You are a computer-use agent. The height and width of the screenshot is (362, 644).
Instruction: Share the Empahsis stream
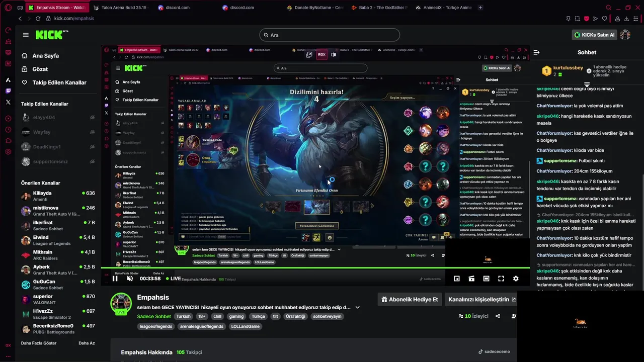[498, 316]
